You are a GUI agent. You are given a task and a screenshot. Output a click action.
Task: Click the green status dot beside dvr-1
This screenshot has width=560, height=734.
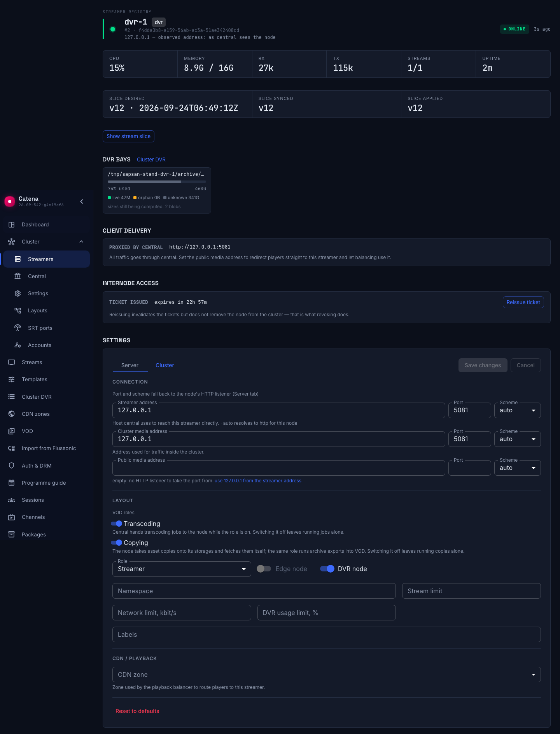click(113, 29)
